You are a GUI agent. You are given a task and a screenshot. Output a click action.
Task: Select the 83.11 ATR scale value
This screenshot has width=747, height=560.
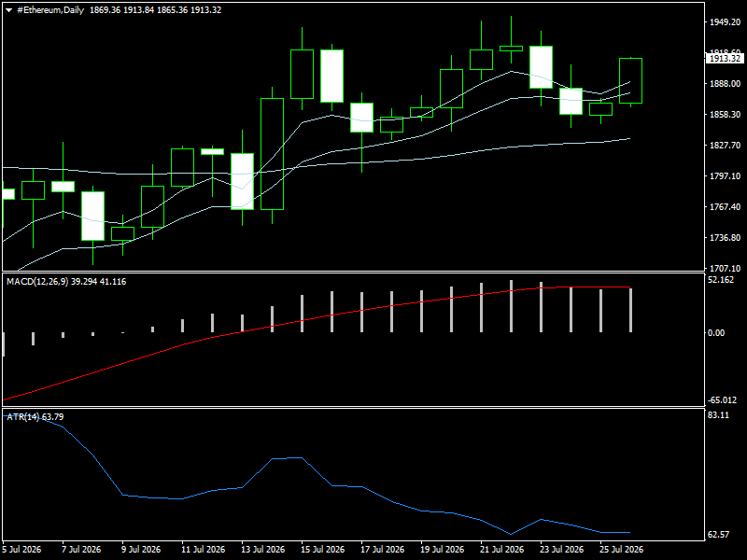pyautogui.click(x=718, y=415)
